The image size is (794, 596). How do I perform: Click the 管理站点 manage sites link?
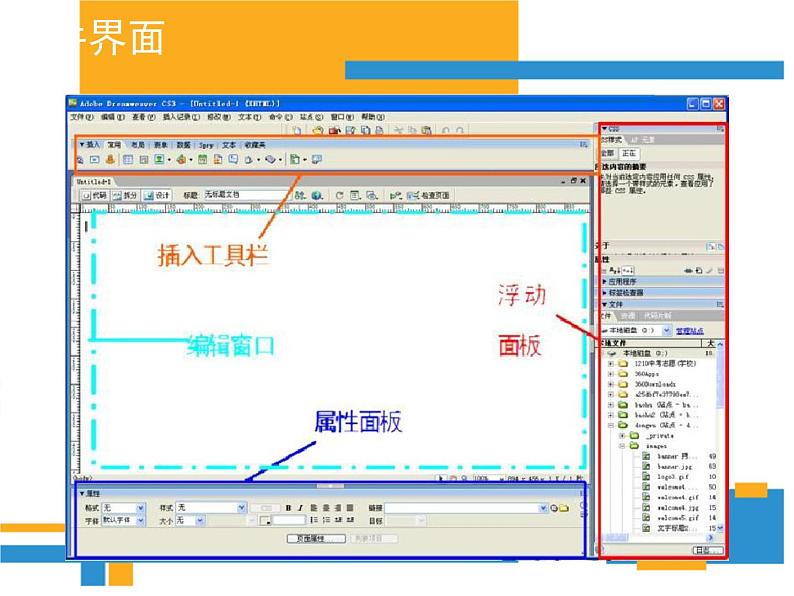[690, 331]
